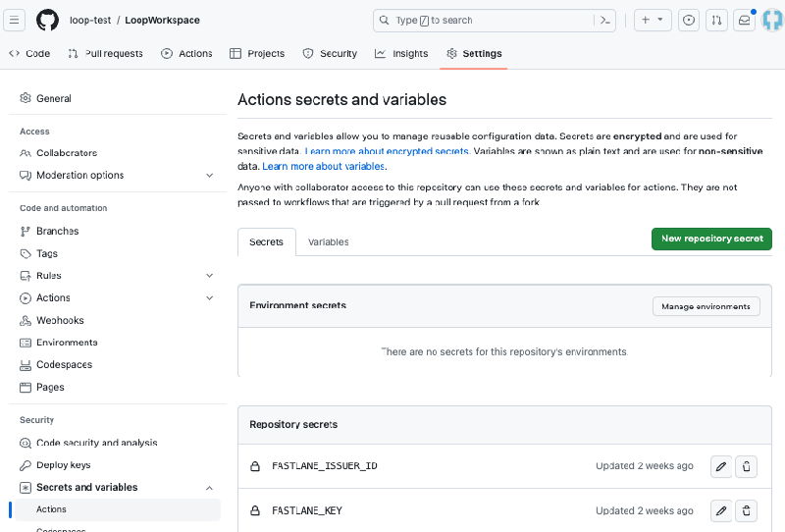Open the command palette icon

(x=606, y=20)
